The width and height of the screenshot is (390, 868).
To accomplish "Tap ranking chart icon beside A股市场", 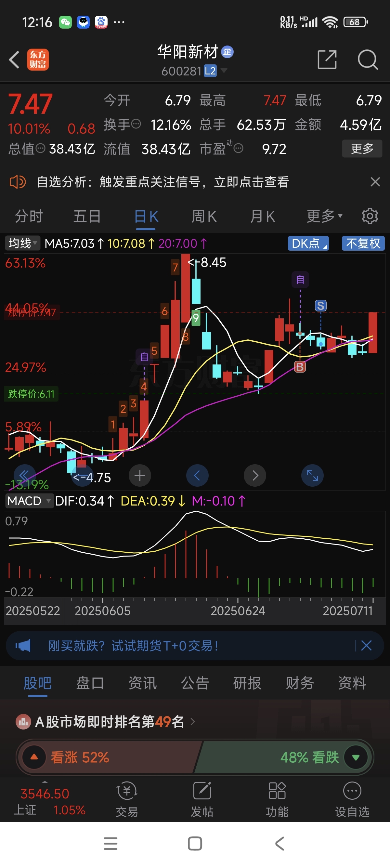I will click(23, 722).
